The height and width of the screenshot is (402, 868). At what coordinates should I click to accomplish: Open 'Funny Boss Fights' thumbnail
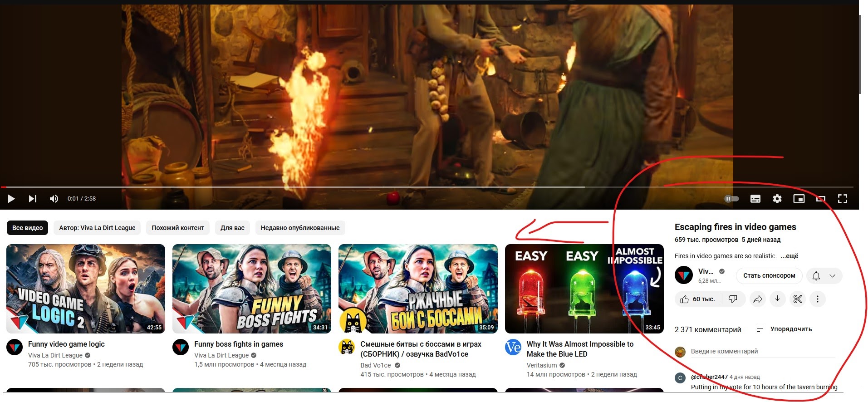(x=252, y=289)
